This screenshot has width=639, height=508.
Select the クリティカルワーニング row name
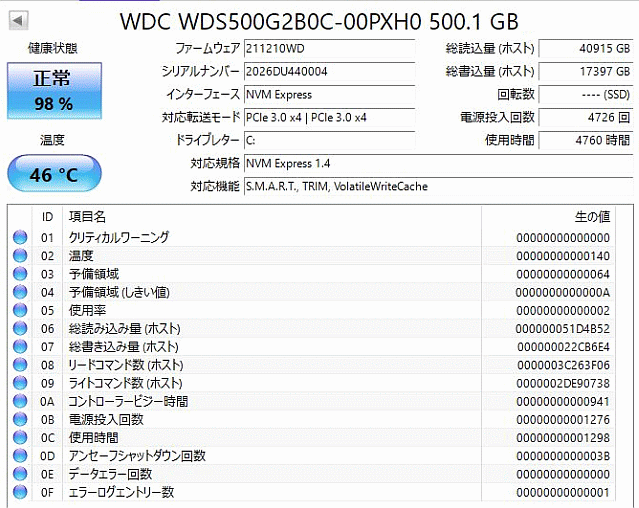pos(119,237)
